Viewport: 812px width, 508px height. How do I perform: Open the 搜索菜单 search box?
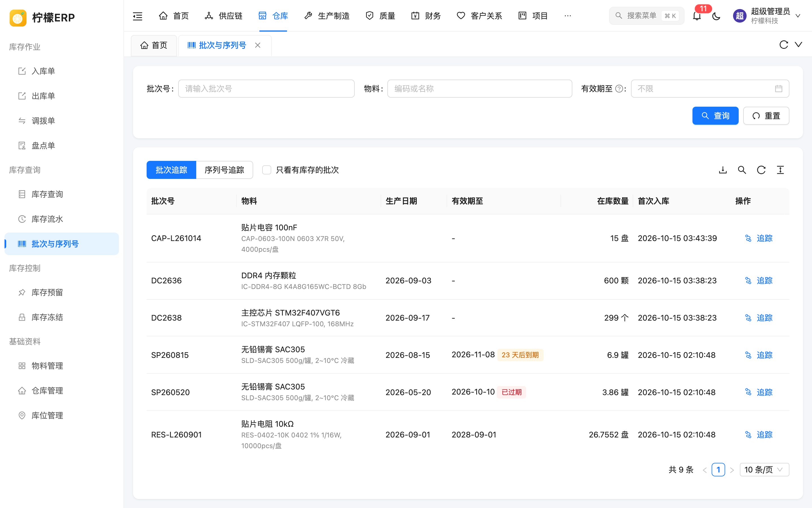tap(646, 16)
